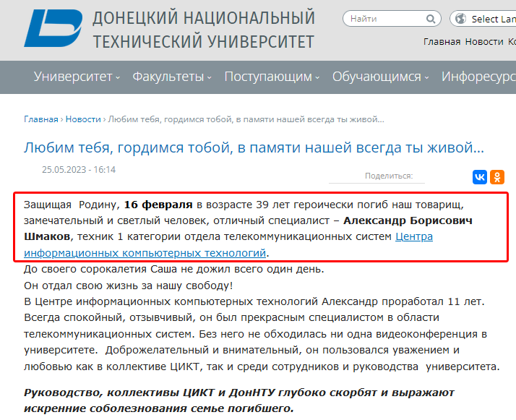Click the Поделиться share label

388,176
